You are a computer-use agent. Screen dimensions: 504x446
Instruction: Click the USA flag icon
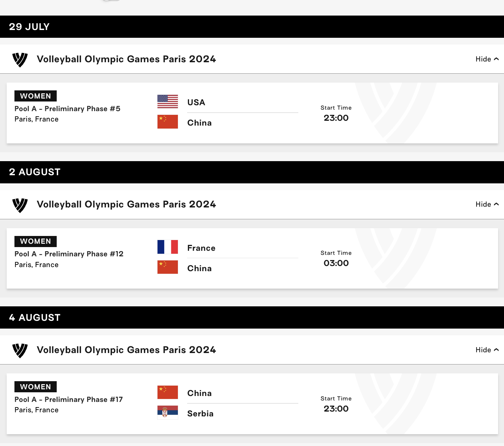[x=168, y=101]
